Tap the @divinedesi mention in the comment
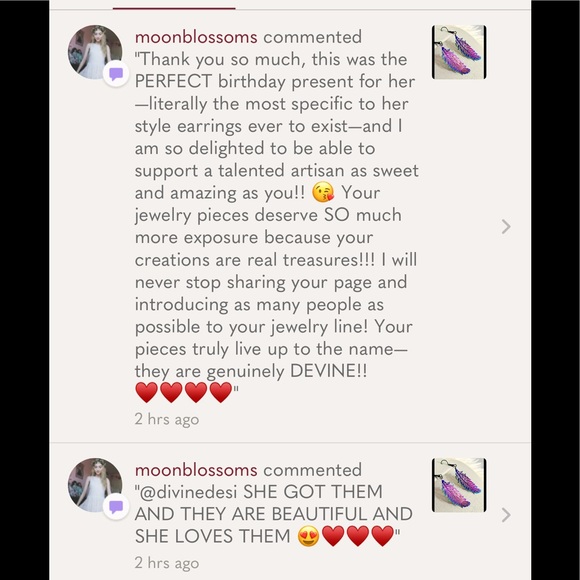The width and height of the screenshot is (580, 580). [188, 492]
